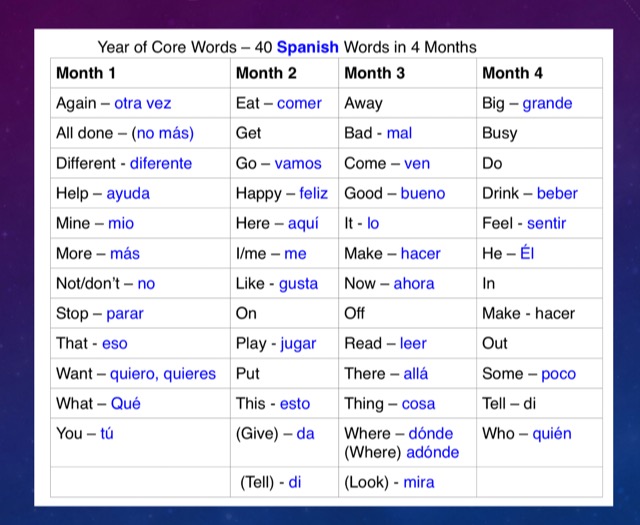
Task: Click the Month 1 column header
Action: click(140, 73)
